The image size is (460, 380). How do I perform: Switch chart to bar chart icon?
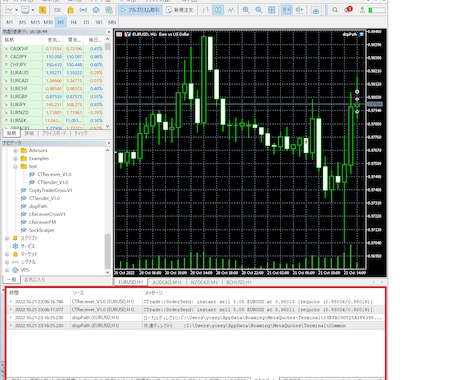pyautogui.click(x=205, y=10)
